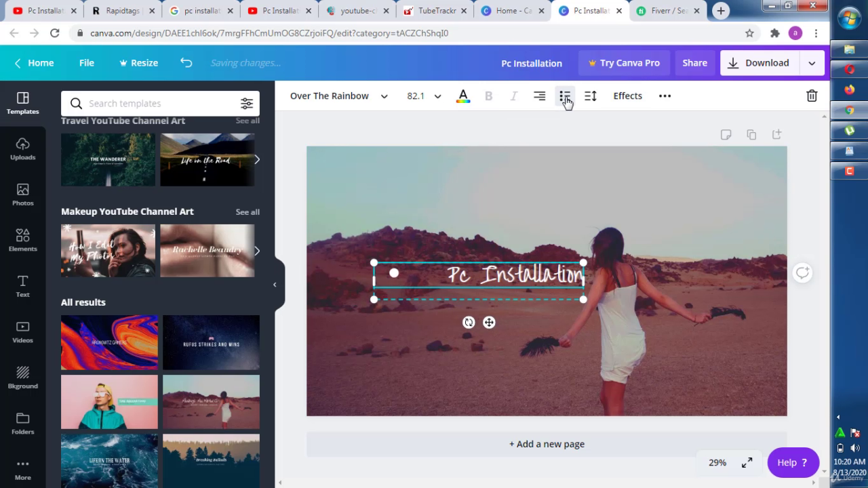The image size is (868, 488).
Task: Open the Over The Rainbow font dropdown
Action: pyautogui.click(x=339, y=96)
